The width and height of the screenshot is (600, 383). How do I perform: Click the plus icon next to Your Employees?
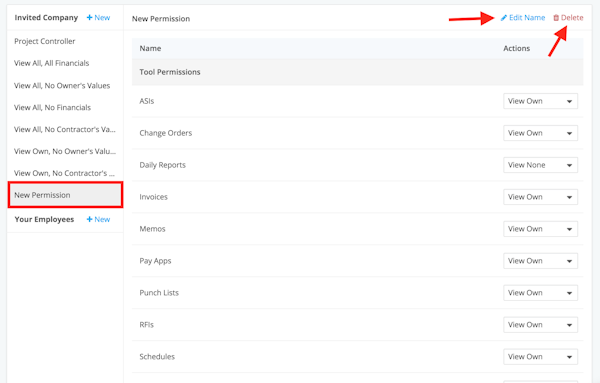pyautogui.click(x=90, y=219)
